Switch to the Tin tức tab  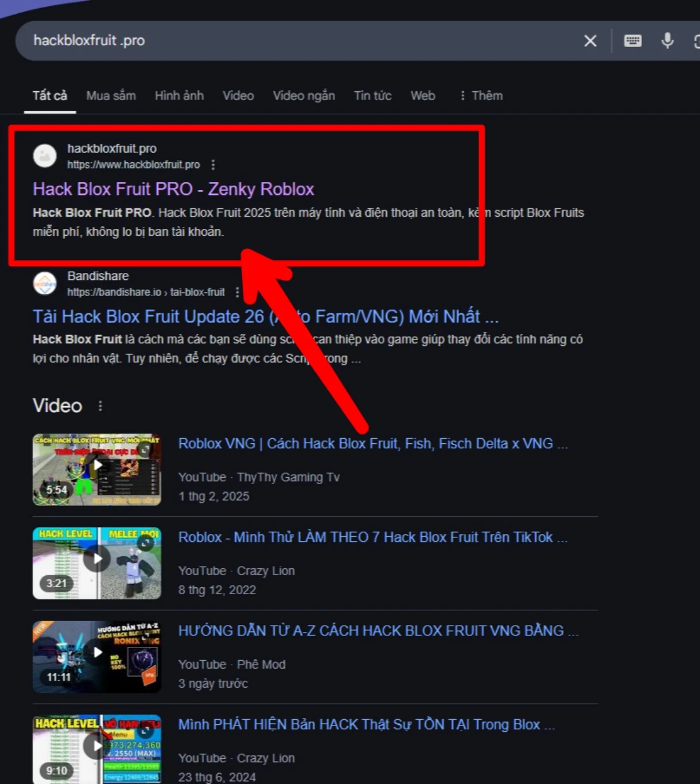pos(372,95)
